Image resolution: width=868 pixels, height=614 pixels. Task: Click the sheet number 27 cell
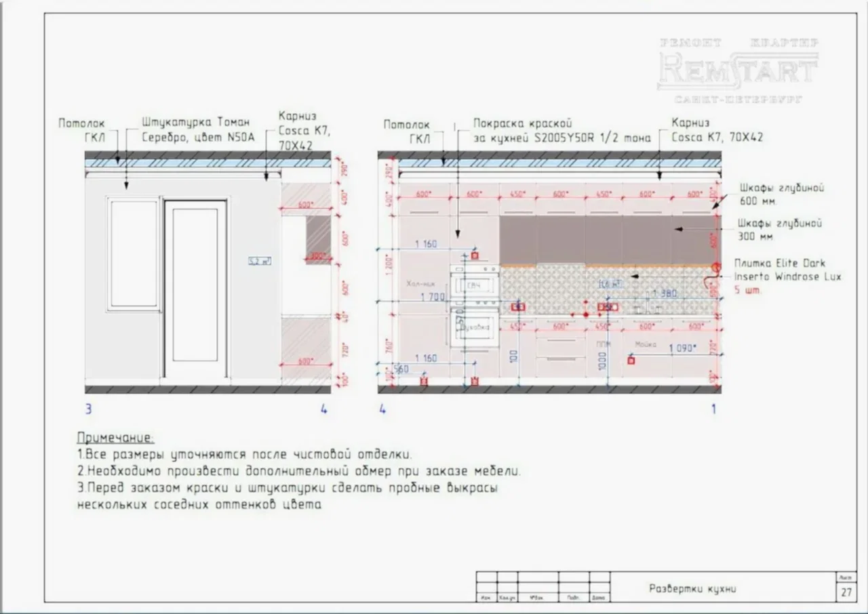(846, 592)
